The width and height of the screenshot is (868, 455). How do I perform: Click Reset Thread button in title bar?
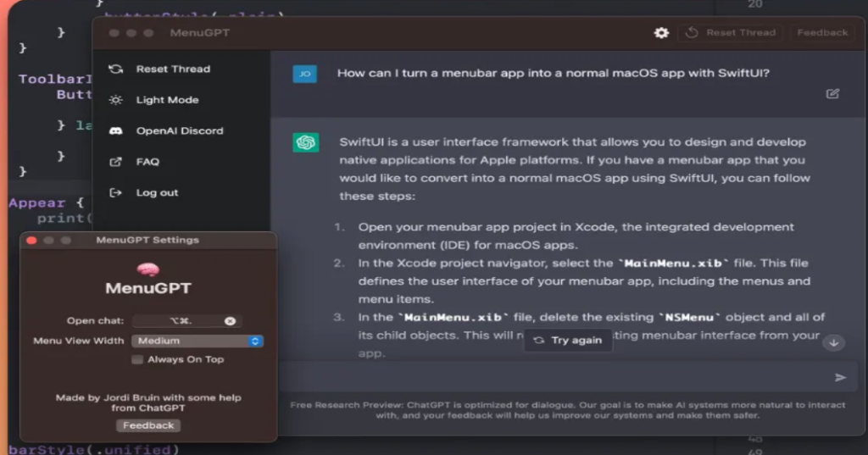tap(731, 33)
